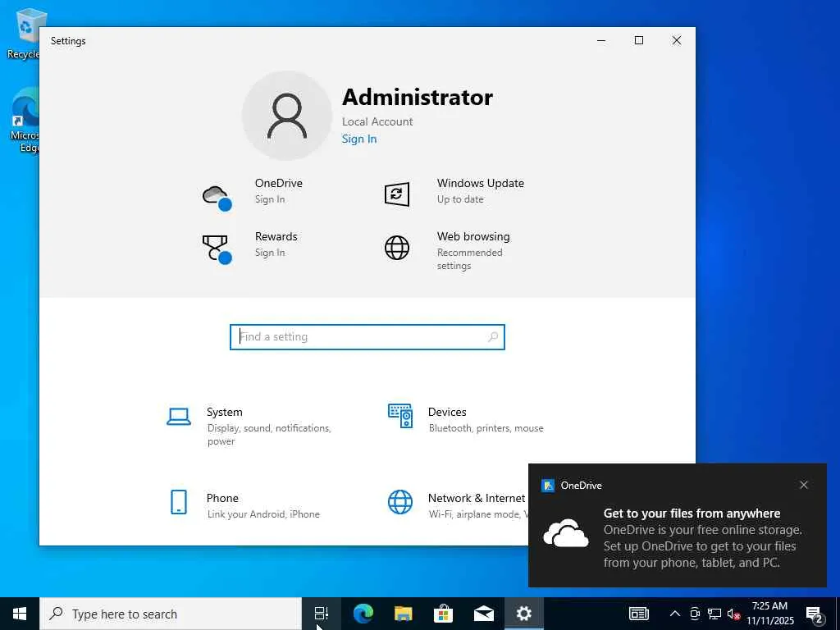840x630 pixels.
Task: Open Windows Update Up to date status
Action: pyautogui.click(x=460, y=199)
